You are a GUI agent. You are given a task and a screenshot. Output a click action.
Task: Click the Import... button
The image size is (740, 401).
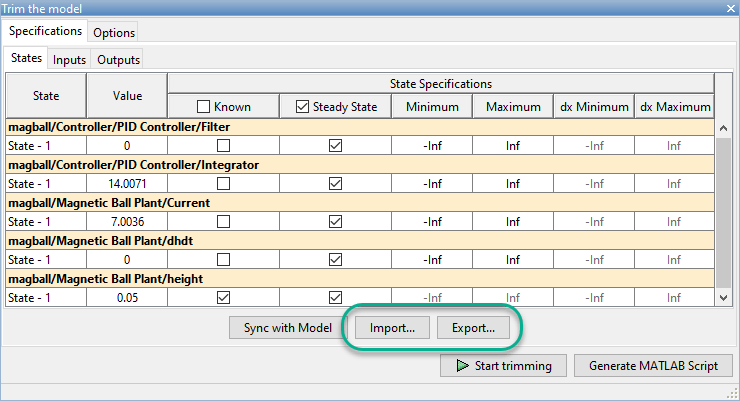click(392, 328)
